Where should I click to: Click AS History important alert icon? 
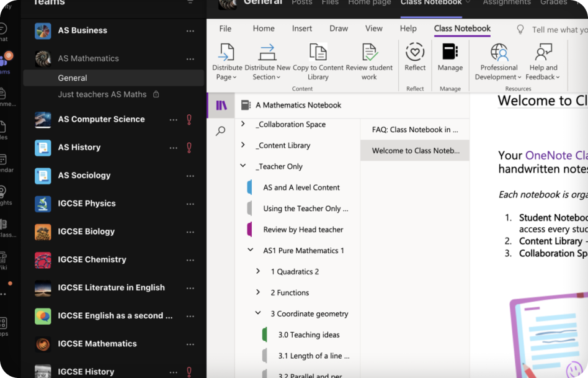tap(189, 148)
